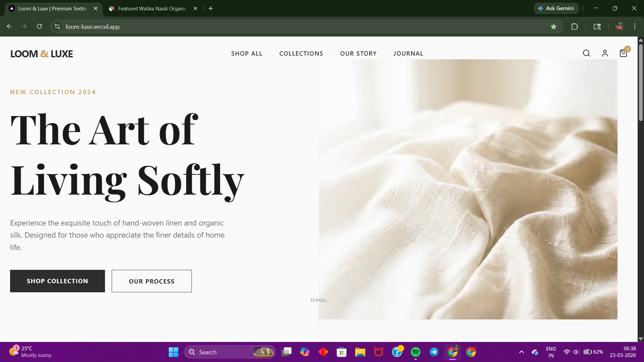
Task: Click the Our Process button
Action: (152, 281)
